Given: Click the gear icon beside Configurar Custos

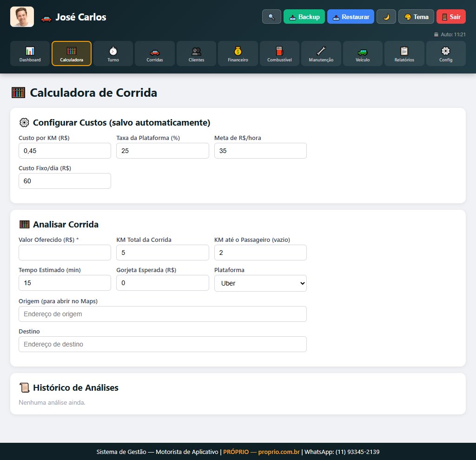Looking at the screenshot, I should [x=24, y=122].
